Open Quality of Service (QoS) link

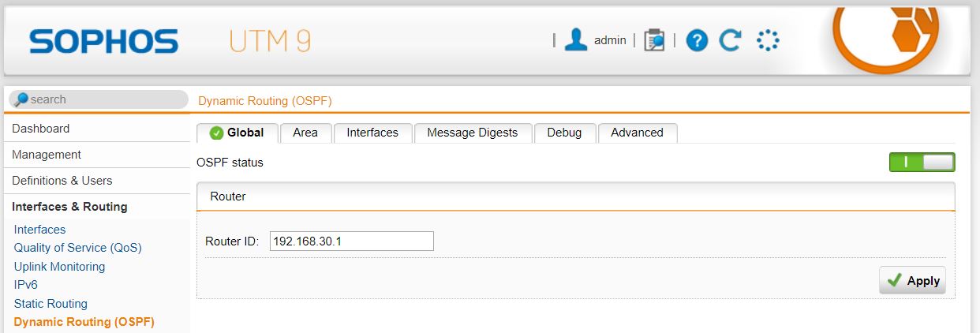[78, 248]
